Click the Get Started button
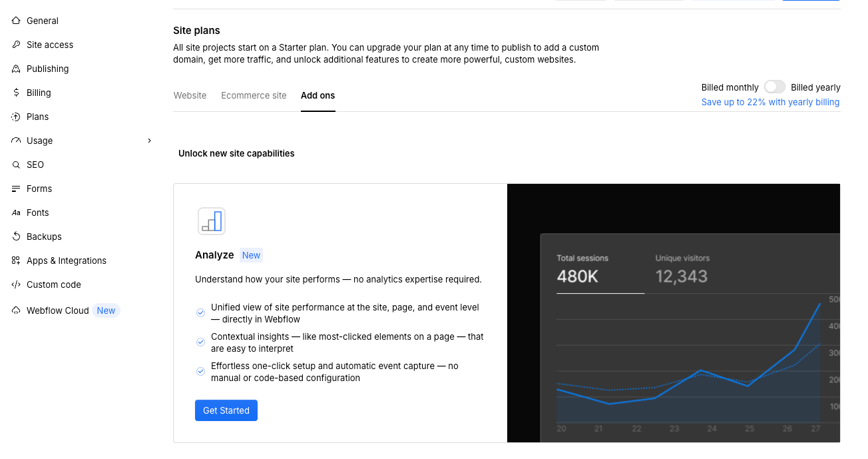This screenshot has width=868, height=459. tap(226, 410)
